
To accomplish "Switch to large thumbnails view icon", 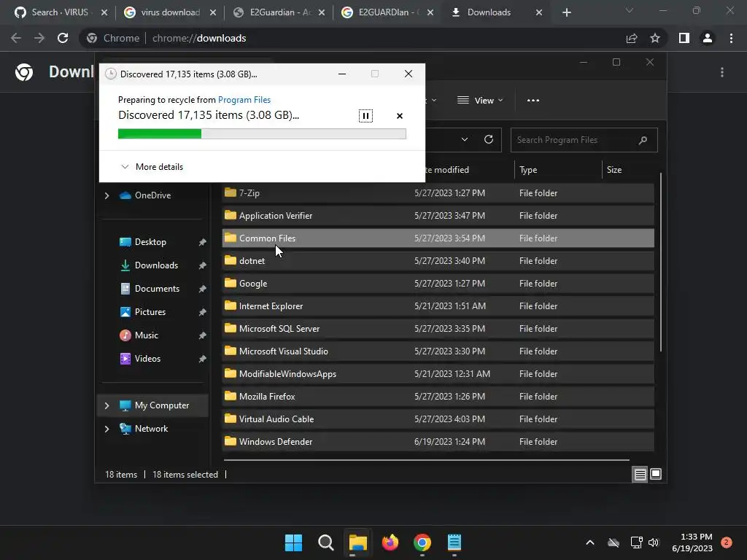I will [x=656, y=474].
